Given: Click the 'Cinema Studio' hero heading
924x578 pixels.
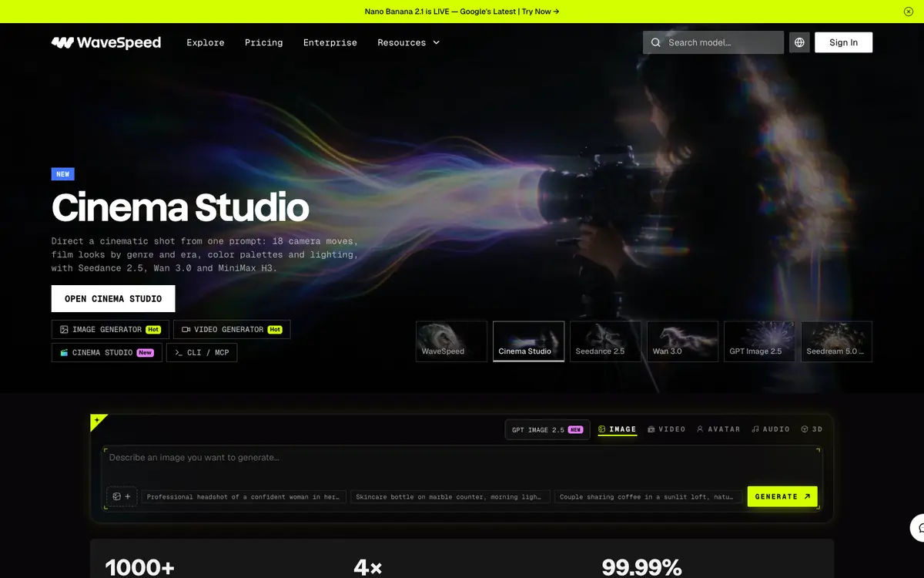Looking at the screenshot, I should 180,207.
